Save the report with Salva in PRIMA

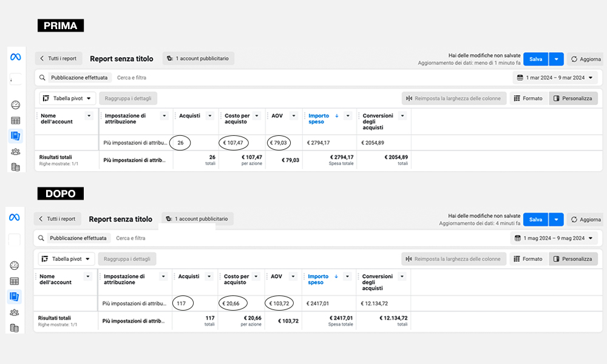[x=536, y=59]
